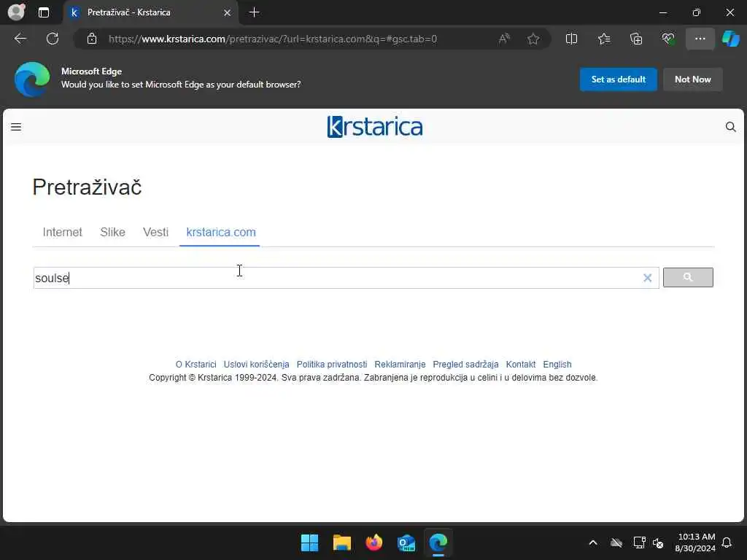The image size is (747, 560).
Task: Open the muted volume tray icon
Action: [658, 542]
